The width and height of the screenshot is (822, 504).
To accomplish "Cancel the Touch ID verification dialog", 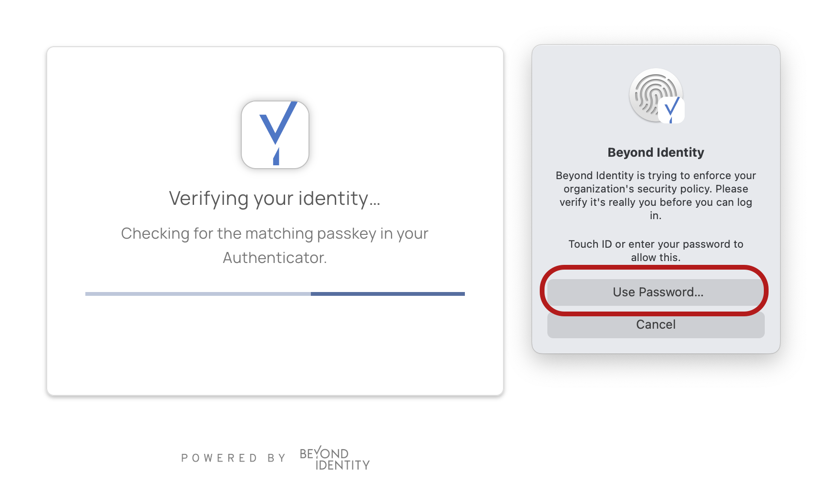I will pyautogui.click(x=656, y=325).
